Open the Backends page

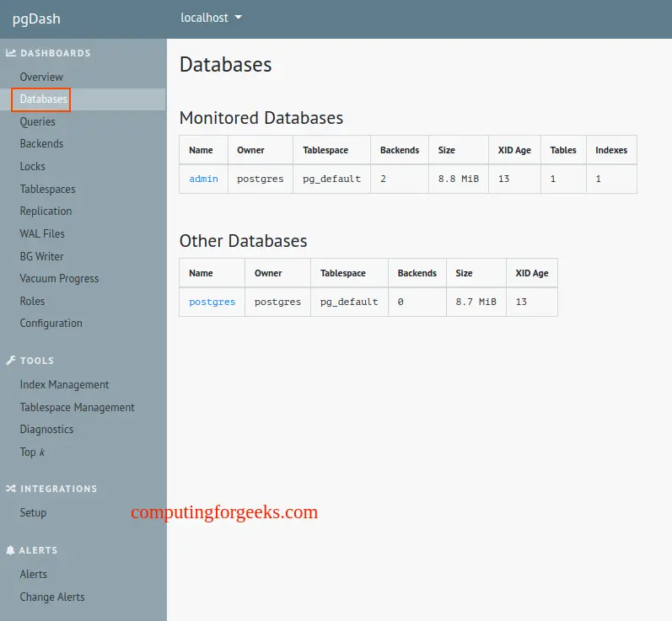41,143
